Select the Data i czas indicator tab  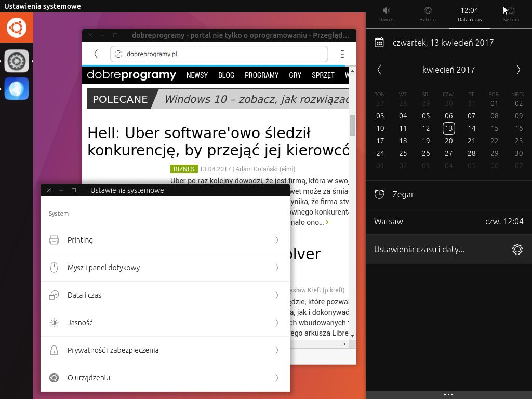click(x=470, y=15)
